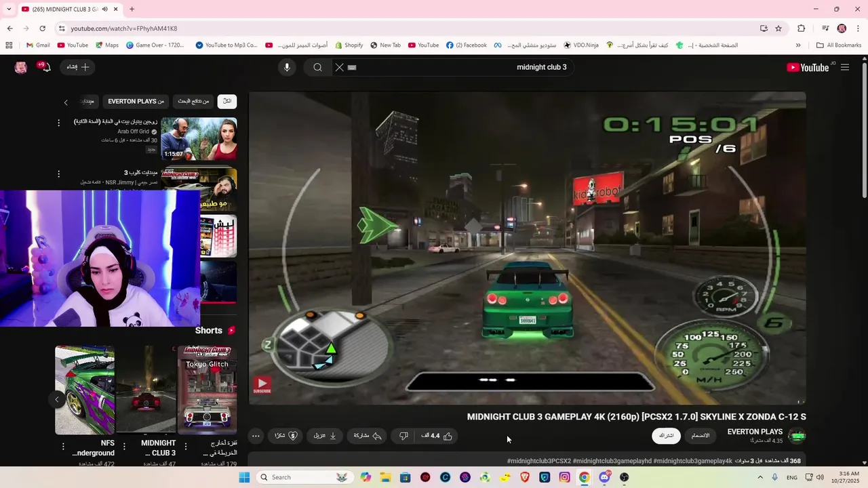
Task: Clear the search box with X
Action: pos(340,67)
